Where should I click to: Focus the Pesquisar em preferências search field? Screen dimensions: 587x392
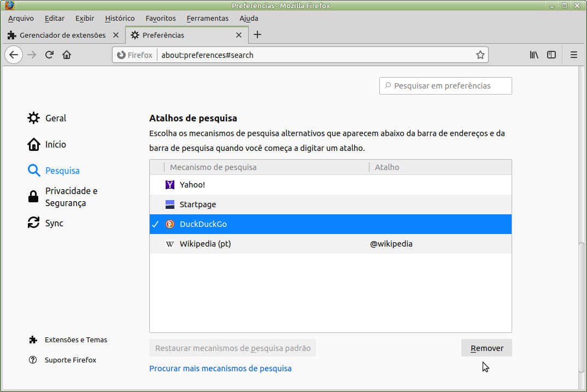(x=445, y=86)
